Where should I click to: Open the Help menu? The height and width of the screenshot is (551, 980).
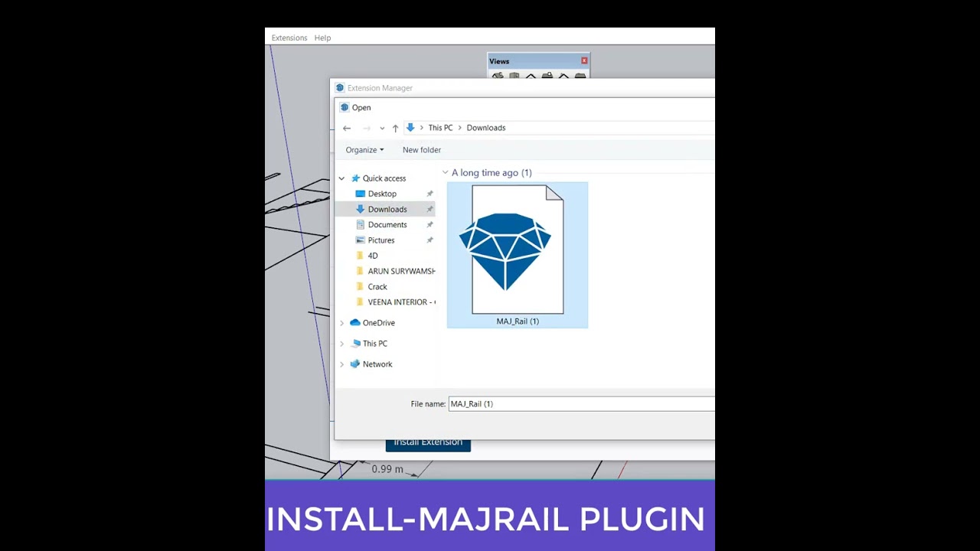click(322, 37)
